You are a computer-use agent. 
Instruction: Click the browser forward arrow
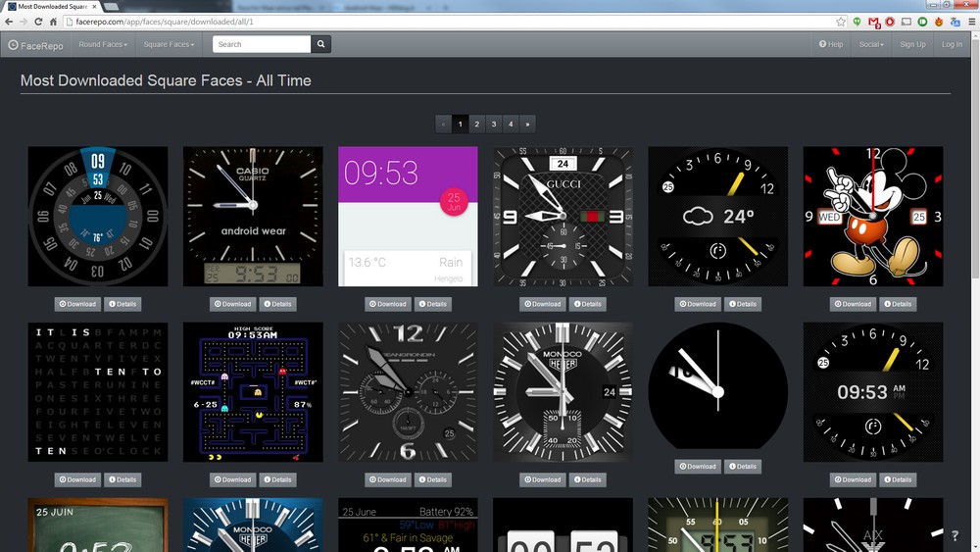click(x=24, y=22)
